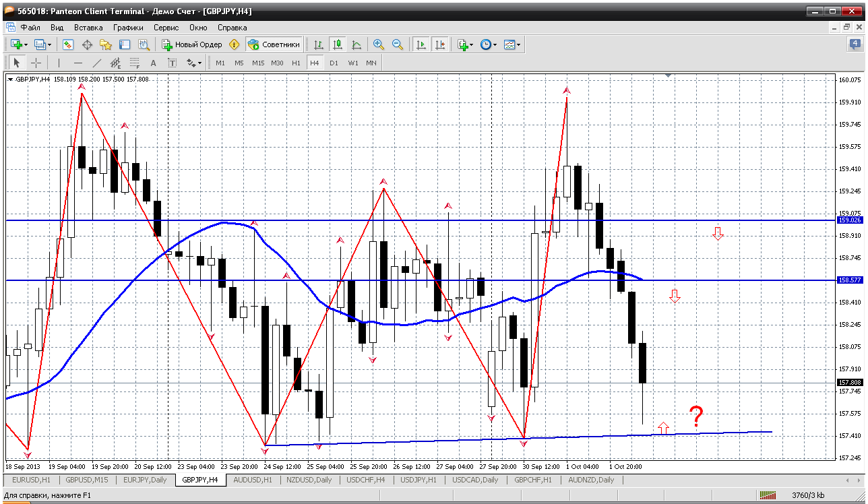Set chart period to M15
868x504 pixels.
coord(258,63)
